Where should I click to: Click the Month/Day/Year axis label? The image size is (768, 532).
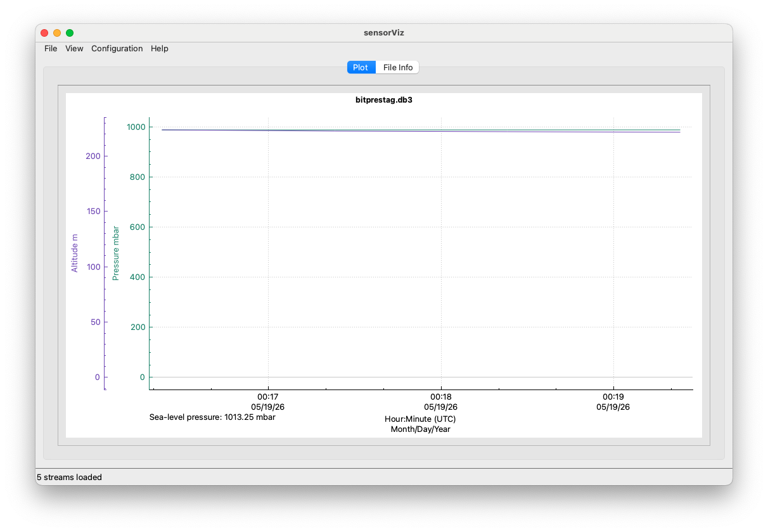click(x=421, y=429)
